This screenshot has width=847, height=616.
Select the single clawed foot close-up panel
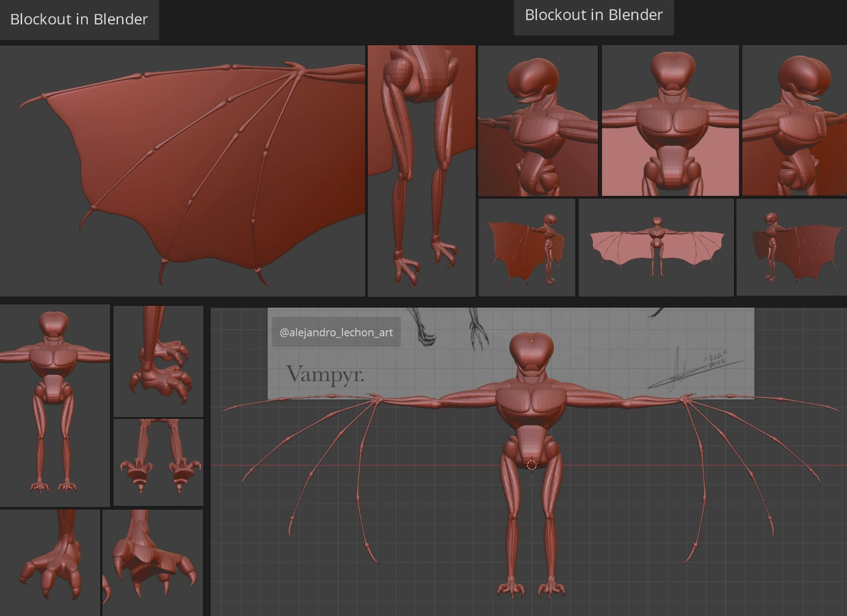coord(158,358)
